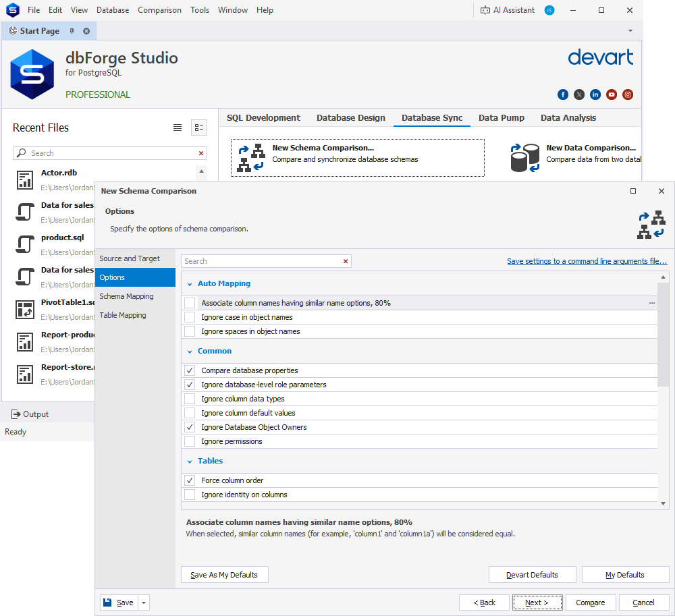Click the dbForge Studio logo in title bar

pos(13,10)
